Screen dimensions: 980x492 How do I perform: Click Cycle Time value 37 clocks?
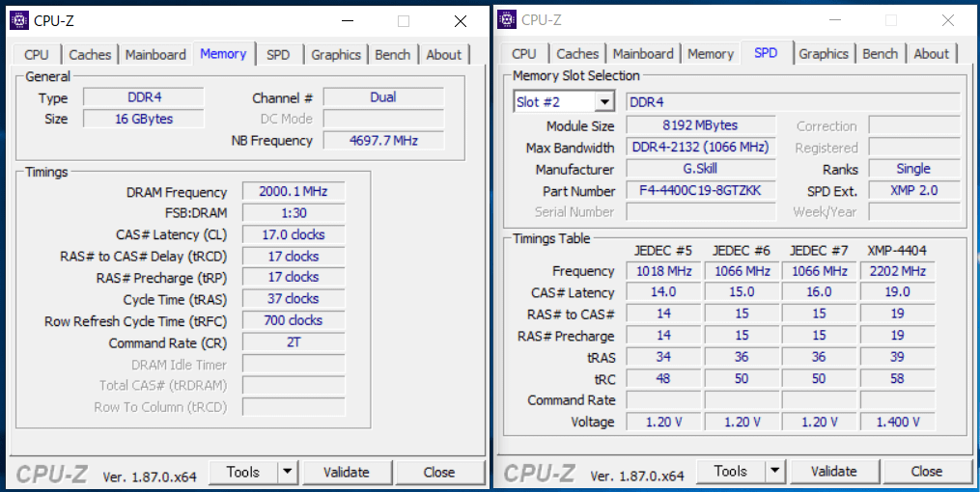pyautogui.click(x=294, y=298)
